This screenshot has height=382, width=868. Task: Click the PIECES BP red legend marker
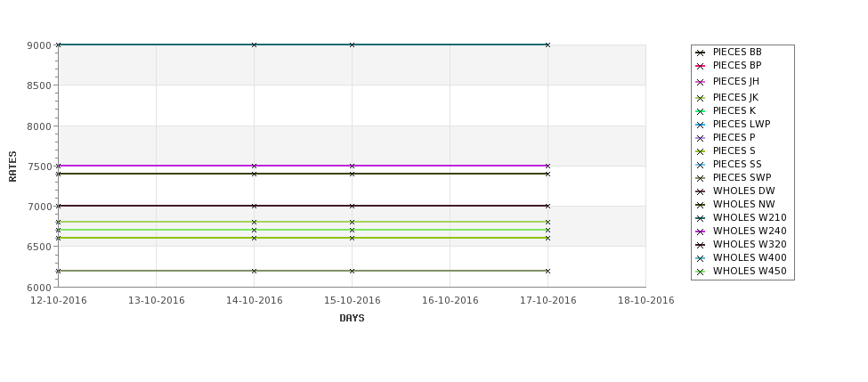700,66
